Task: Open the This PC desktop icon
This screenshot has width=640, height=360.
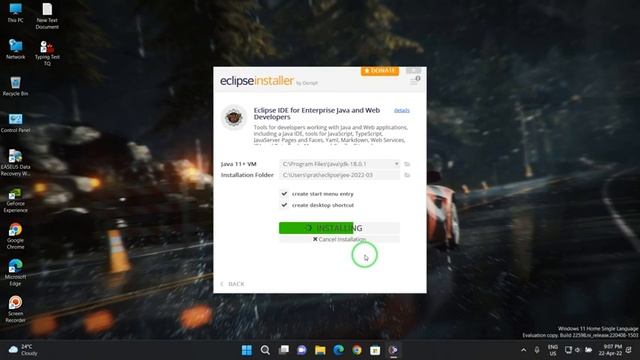Action: [x=16, y=13]
